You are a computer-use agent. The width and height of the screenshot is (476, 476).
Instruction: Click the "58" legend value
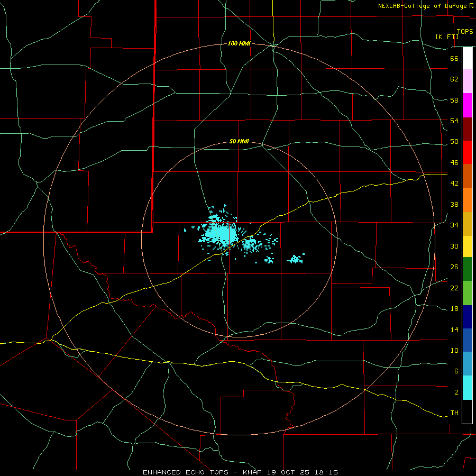[454, 100]
